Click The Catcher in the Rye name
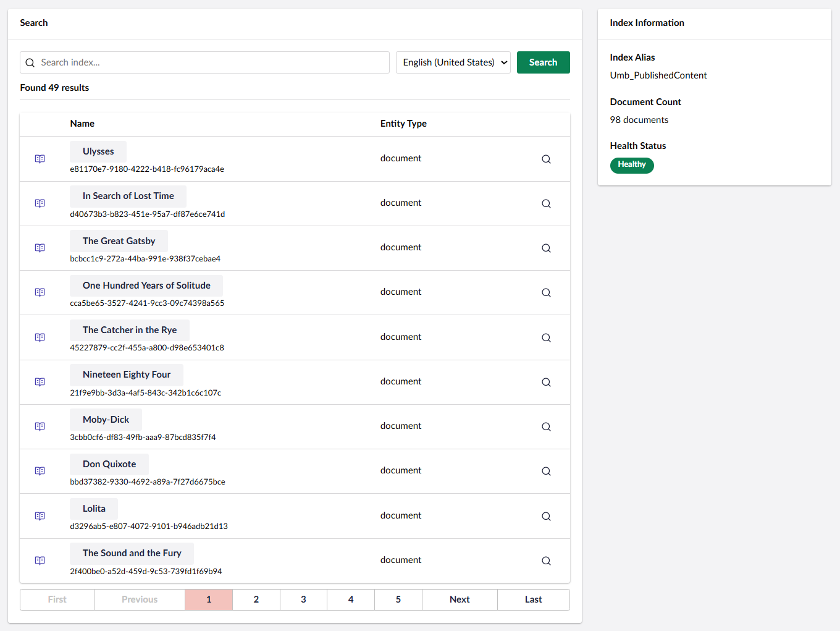Viewport: 840px width, 631px height. [130, 329]
